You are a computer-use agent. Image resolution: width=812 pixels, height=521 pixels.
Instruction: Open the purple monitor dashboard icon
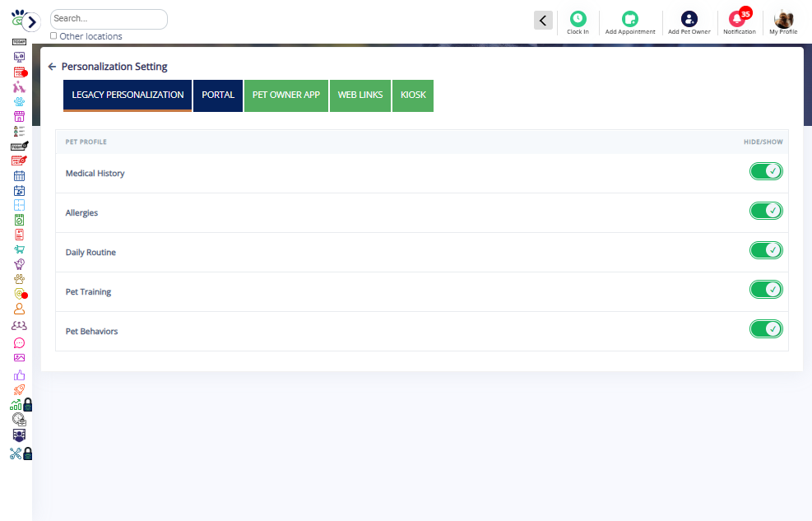(19, 57)
